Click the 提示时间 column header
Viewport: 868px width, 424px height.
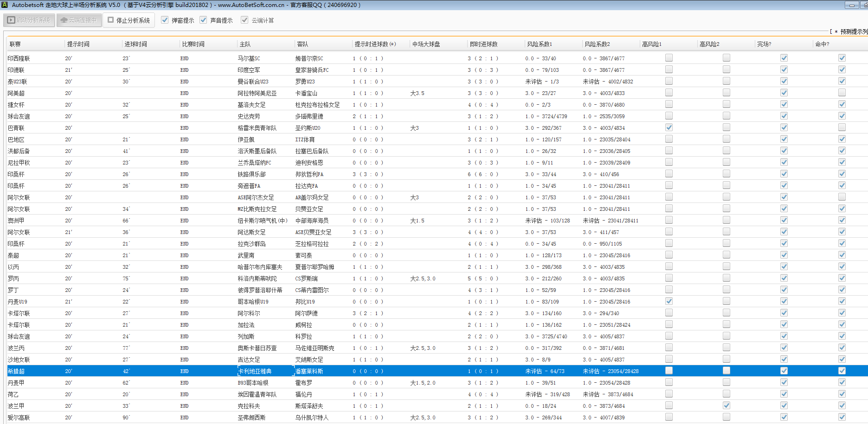pos(78,44)
